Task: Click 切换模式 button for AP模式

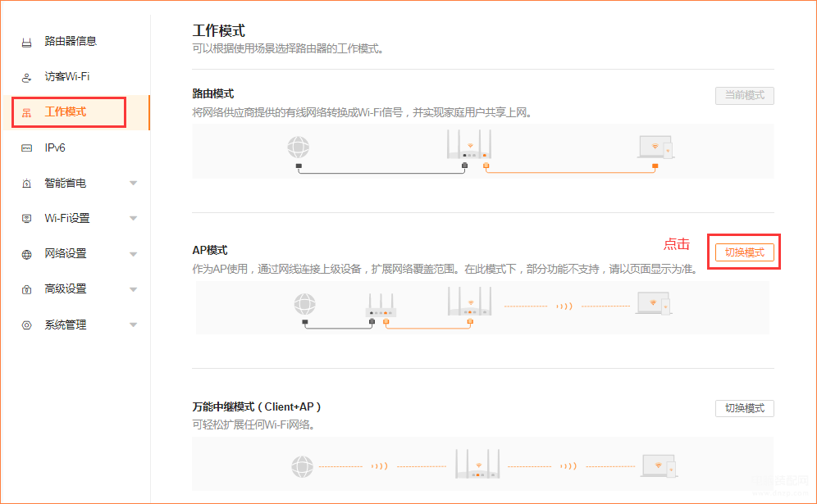Action: click(745, 252)
